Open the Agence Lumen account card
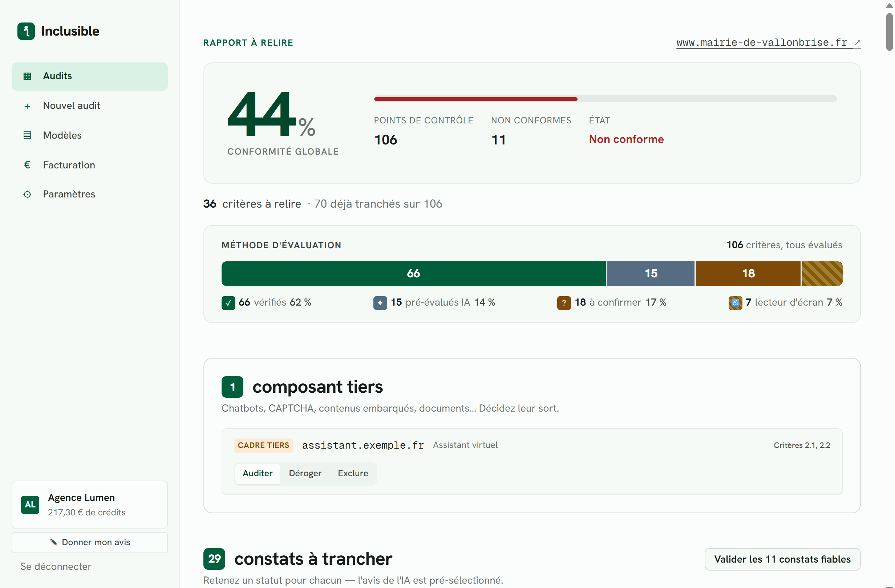This screenshot has height=588, width=895. pyautogui.click(x=89, y=505)
